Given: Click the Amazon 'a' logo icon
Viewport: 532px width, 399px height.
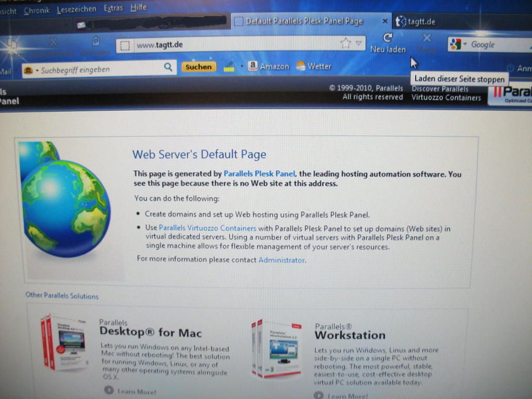Looking at the screenshot, I should tap(252, 65).
